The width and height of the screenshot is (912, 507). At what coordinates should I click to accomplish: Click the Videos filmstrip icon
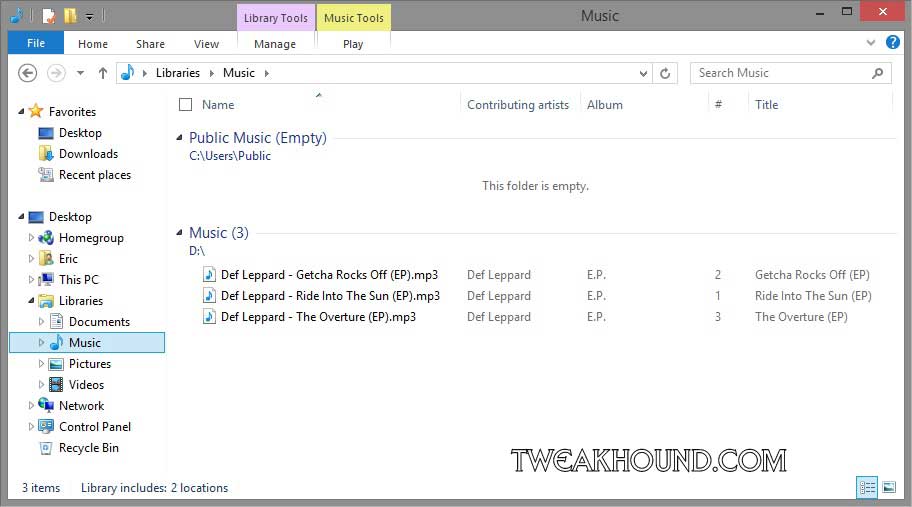(56, 384)
